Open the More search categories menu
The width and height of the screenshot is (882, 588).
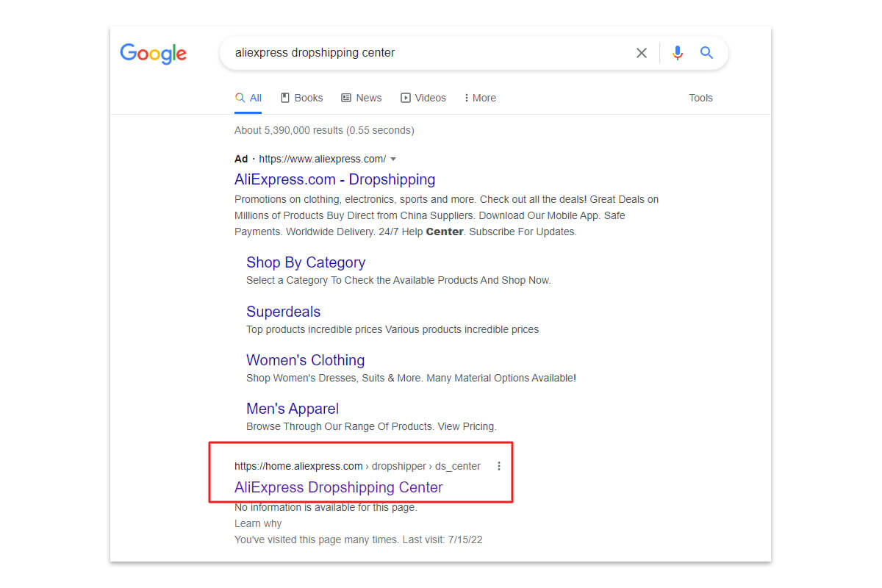(480, 98)
